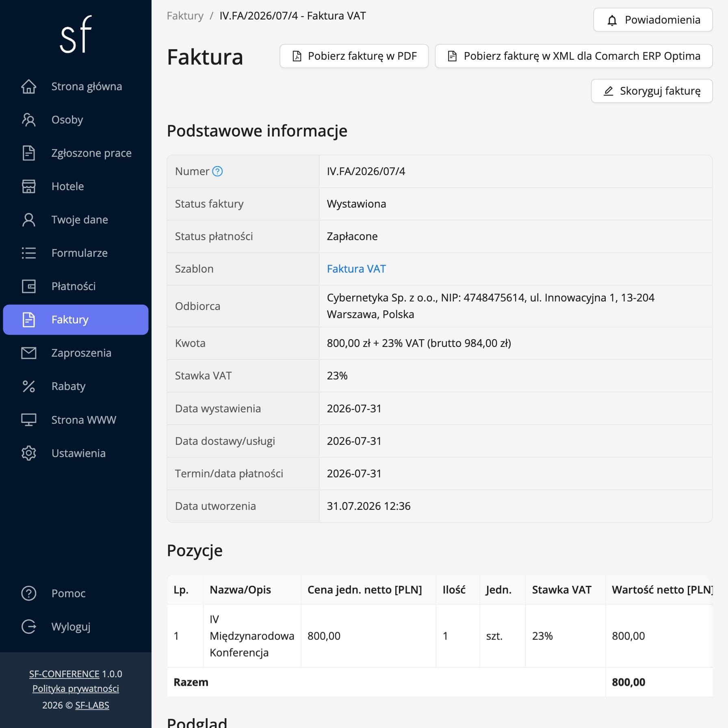Click the sf logo in the sidebar
Image resolution: width=728 pixels, height=728 pixels.
point(76,34)
